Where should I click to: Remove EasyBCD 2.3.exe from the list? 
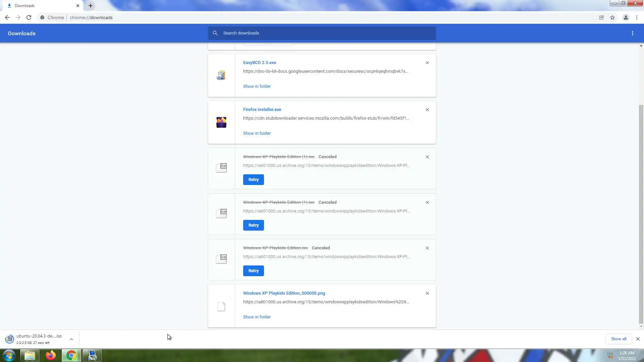tap(427, 63)
